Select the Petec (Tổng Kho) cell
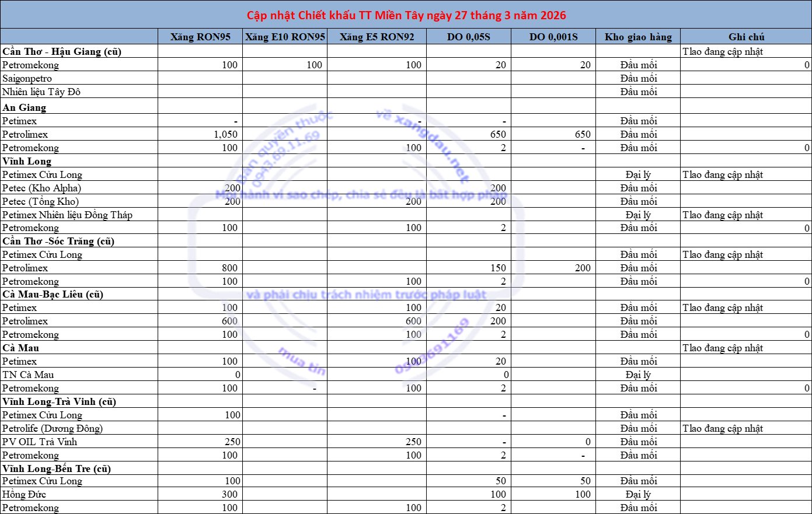 coord(40,201)
